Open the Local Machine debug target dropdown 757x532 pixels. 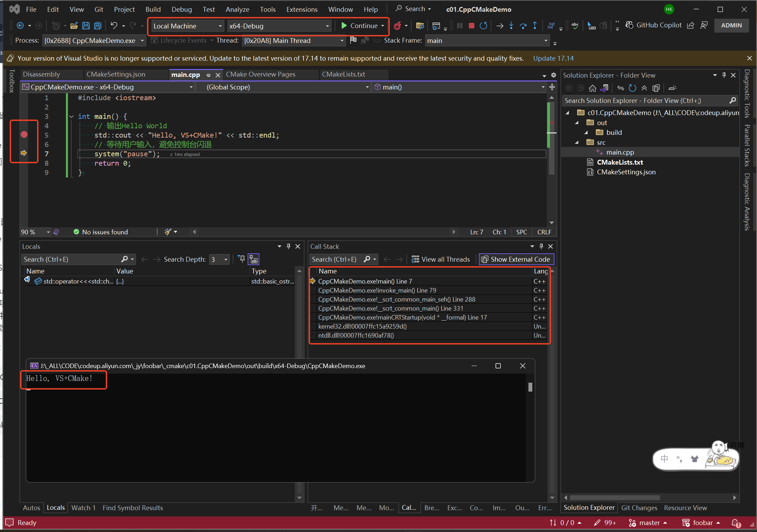coord(188,26)
